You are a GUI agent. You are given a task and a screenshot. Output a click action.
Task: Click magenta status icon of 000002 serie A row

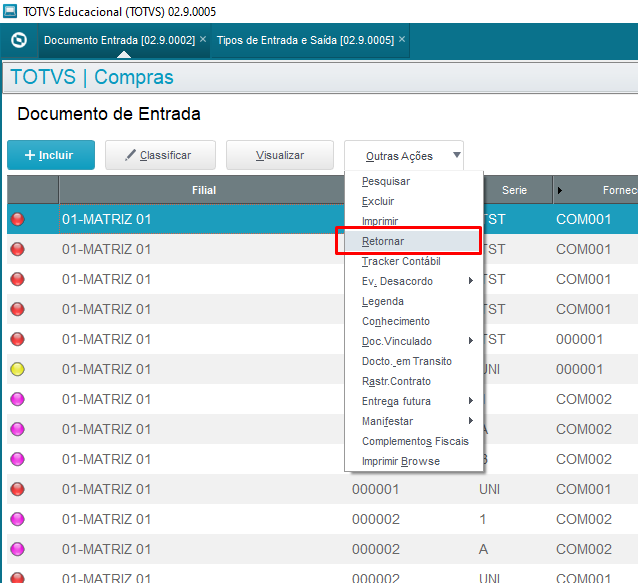pos(17,549)
